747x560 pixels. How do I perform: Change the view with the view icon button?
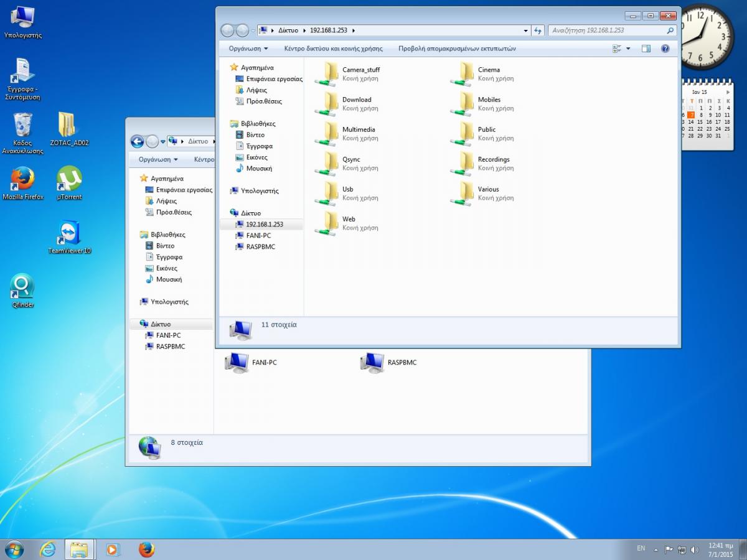tap(617, 49)
